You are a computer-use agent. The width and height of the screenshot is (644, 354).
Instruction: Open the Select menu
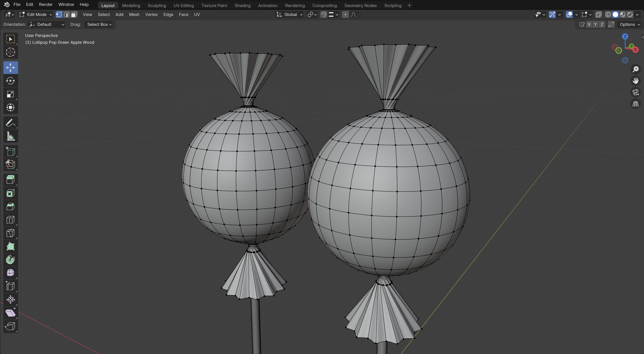pyautogui.click(x=104, y=14)
